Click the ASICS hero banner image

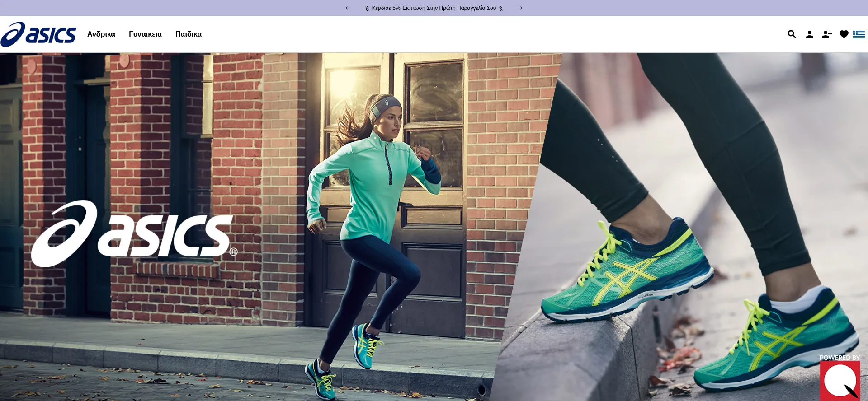click(x=434, y=227)
